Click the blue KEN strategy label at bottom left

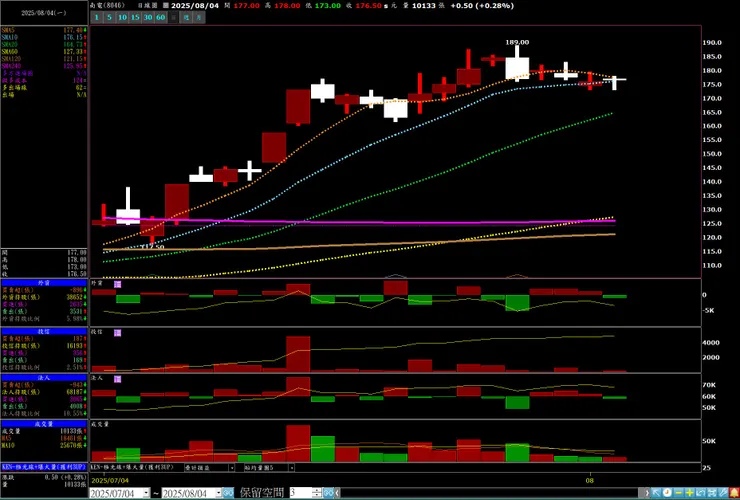43,466
